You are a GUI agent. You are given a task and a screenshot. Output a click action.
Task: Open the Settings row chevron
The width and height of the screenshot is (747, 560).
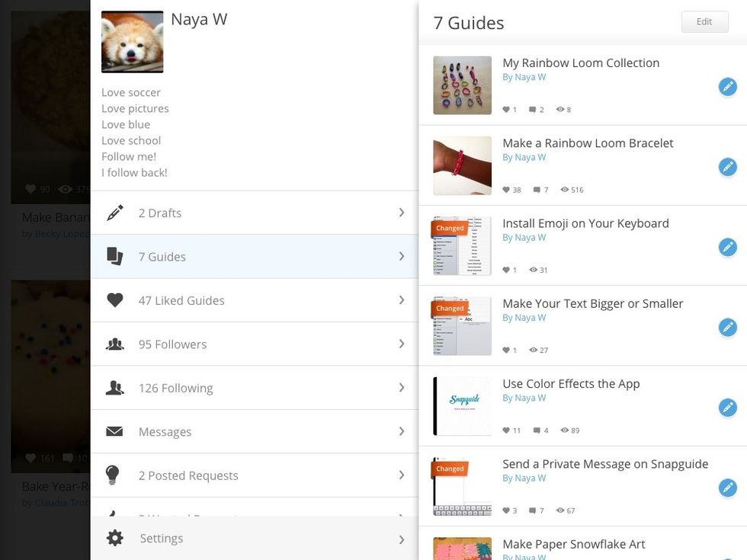(402, 539)
